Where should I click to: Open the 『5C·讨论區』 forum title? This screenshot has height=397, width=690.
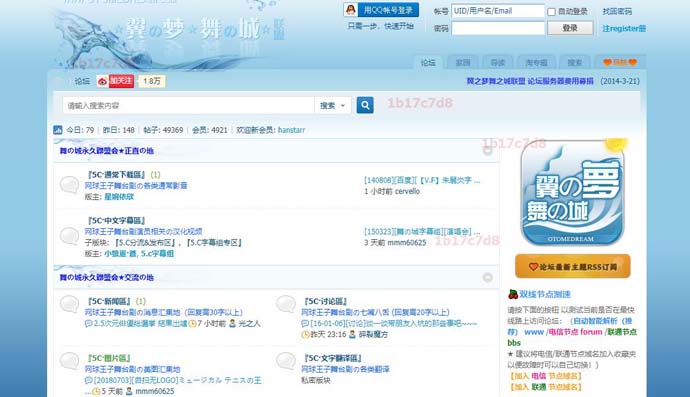click(326, 301)
